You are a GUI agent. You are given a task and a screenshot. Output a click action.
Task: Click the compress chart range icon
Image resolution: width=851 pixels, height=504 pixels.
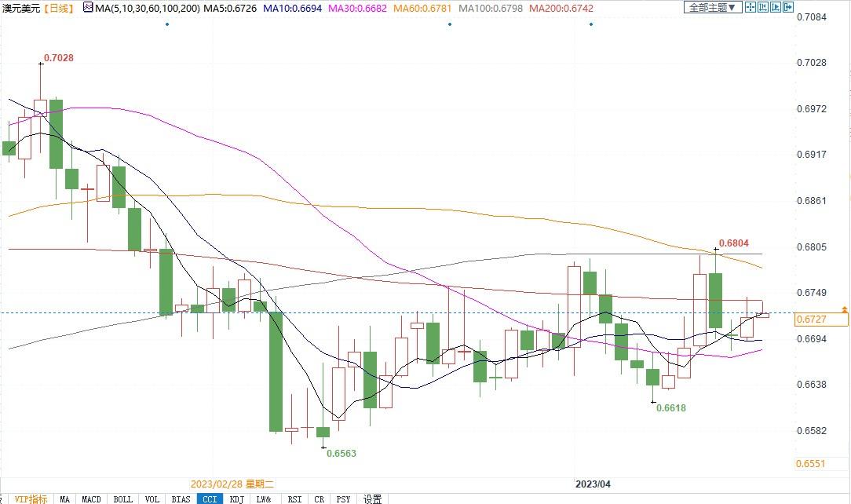(762, 7)
